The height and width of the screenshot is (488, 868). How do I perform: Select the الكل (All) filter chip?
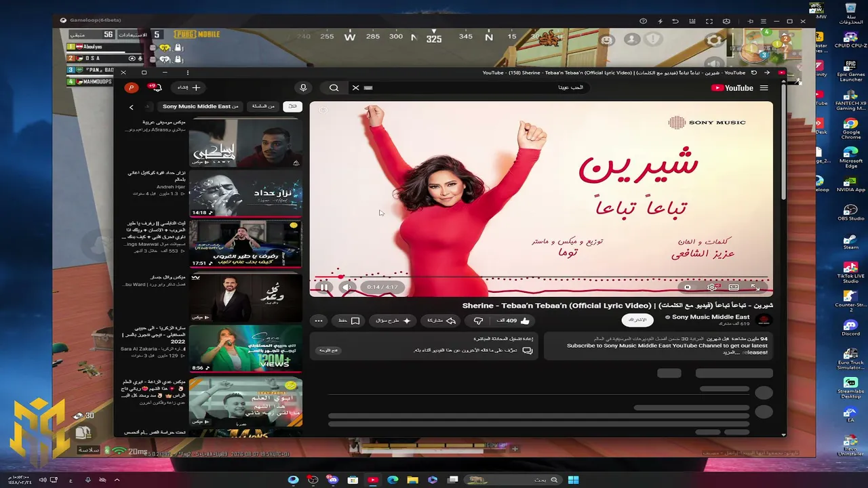[292, 106]
